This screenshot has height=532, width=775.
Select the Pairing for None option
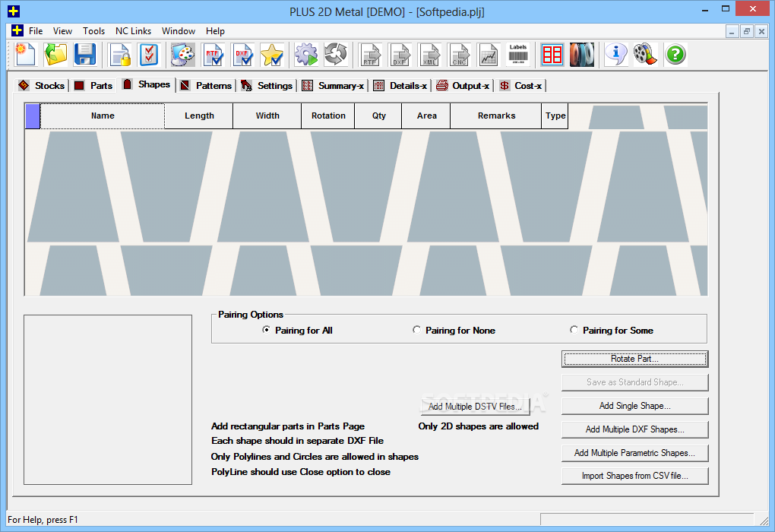(454, 331)
